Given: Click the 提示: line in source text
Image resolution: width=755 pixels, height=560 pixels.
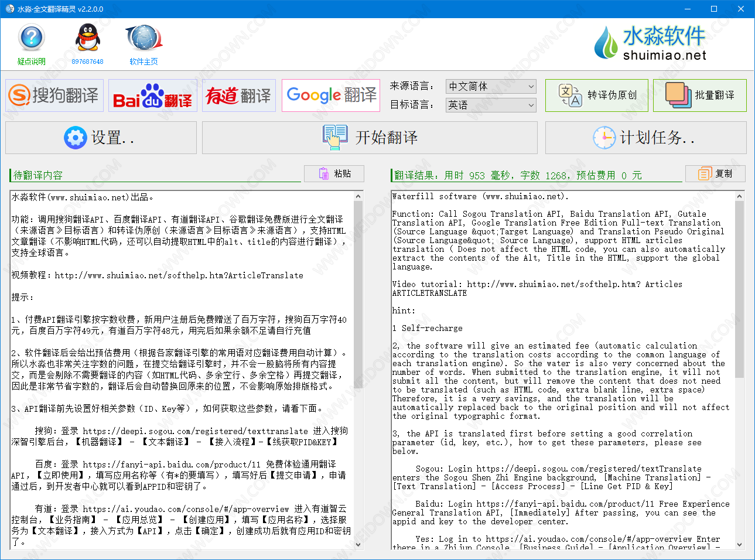Looking at the screenshot, I should (x=23, y=298).
